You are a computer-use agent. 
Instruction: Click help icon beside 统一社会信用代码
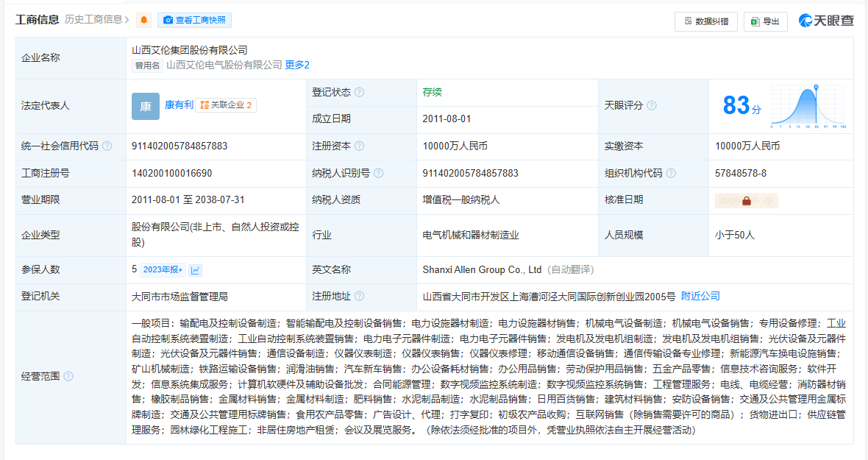107,146
